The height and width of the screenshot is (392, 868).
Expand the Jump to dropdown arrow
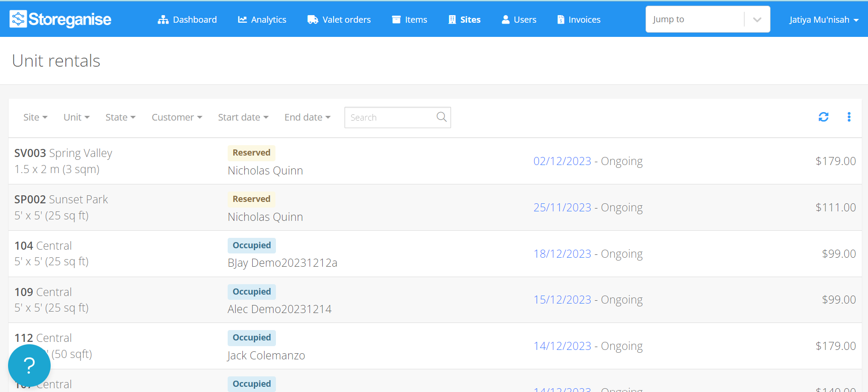[x=757, y=19]
